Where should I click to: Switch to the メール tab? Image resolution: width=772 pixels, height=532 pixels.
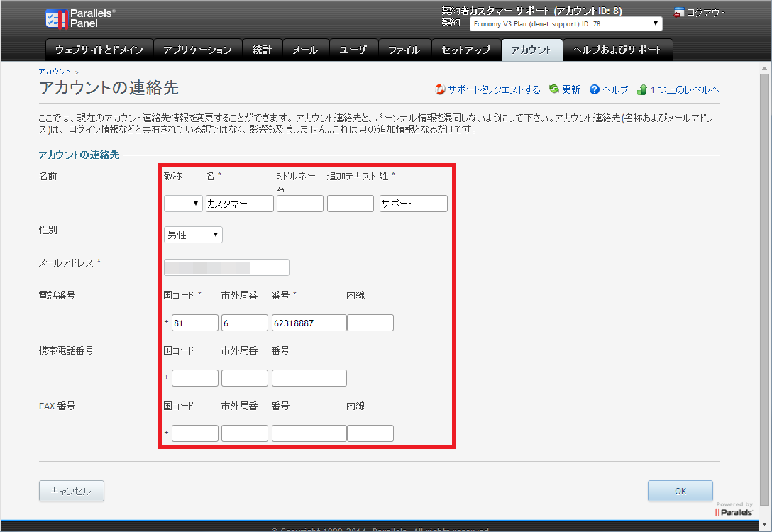(x=305, y=50)
